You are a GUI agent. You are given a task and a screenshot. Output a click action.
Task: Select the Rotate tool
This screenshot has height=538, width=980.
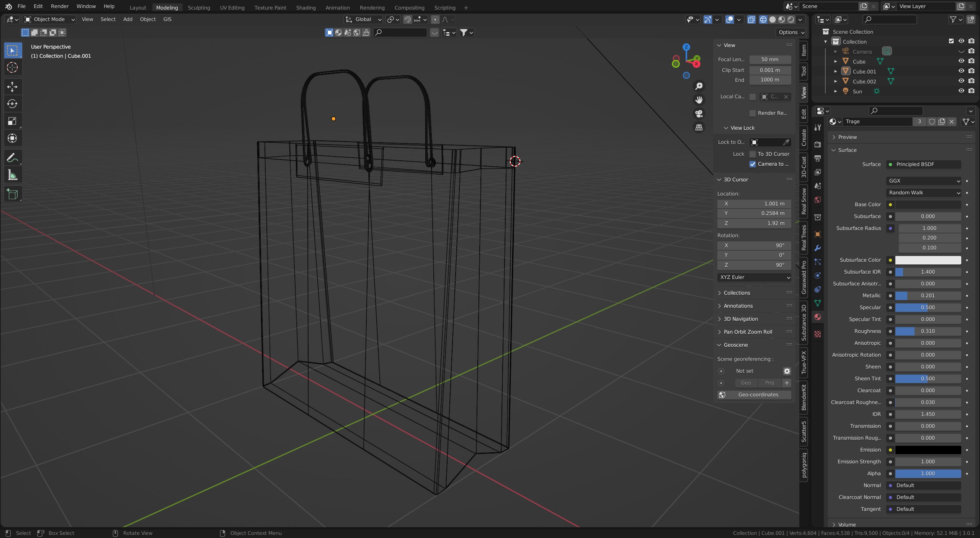click(x=12, y=104)
